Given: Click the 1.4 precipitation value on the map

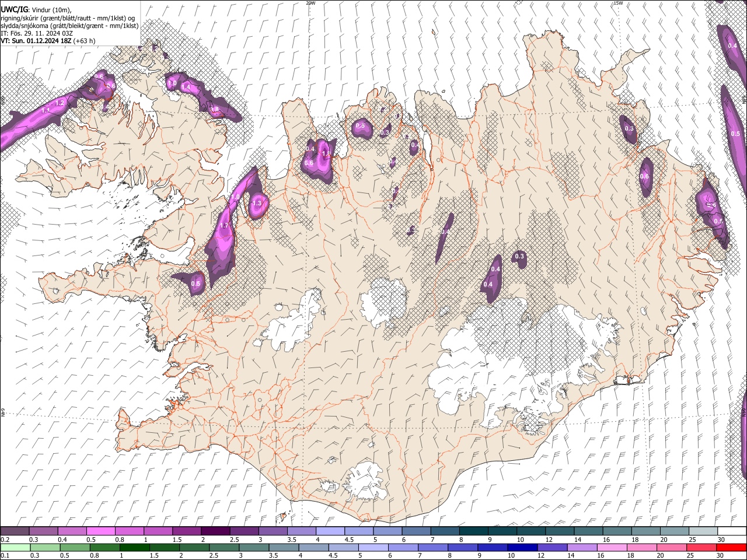Looking at the screenshot, I should pos(186,87).
